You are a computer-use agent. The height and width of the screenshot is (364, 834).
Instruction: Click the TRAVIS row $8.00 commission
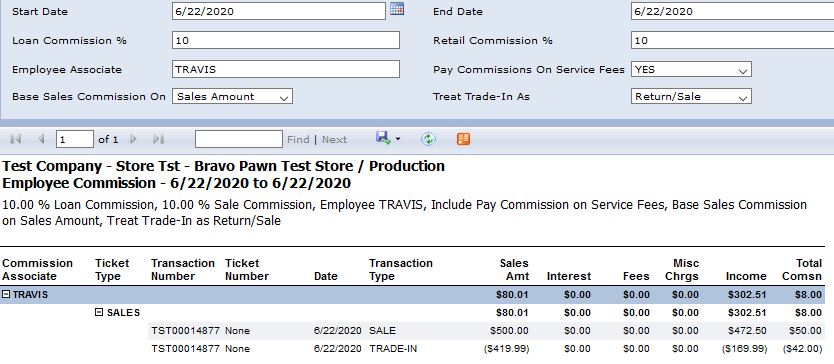click(808, 294)
